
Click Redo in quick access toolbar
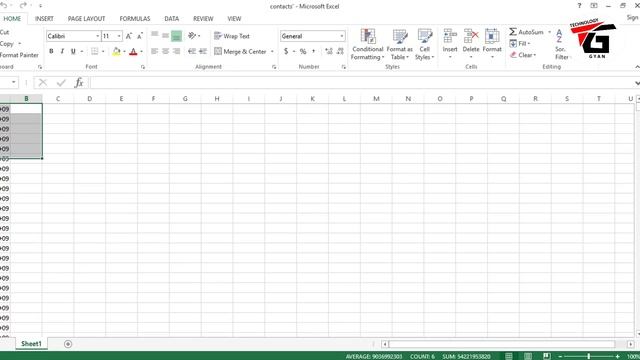23,6
